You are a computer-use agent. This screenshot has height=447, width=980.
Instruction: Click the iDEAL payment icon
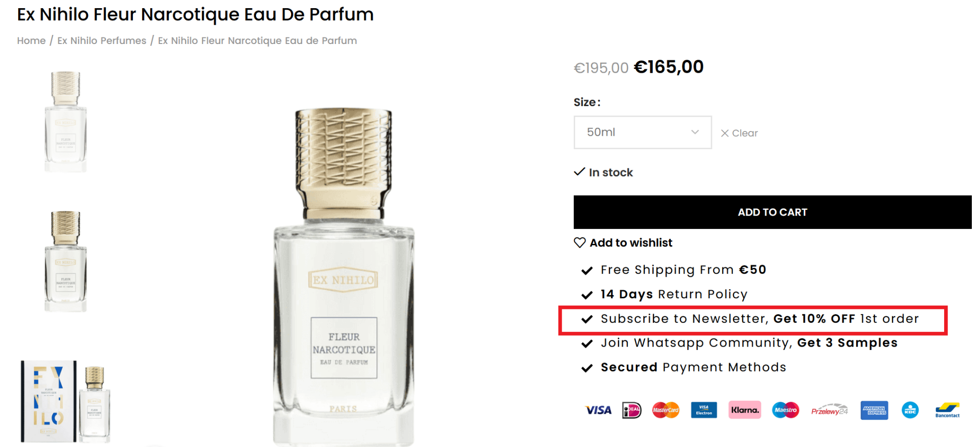pos(632,410)
